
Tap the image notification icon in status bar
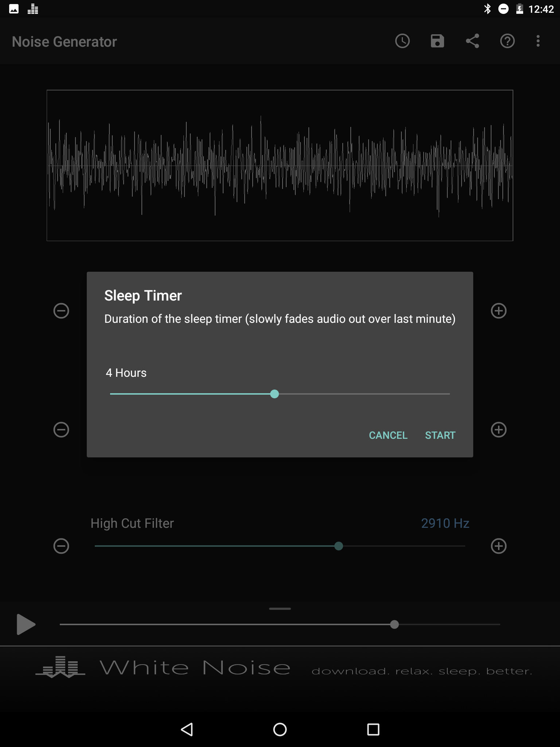(x=14, y=9)
